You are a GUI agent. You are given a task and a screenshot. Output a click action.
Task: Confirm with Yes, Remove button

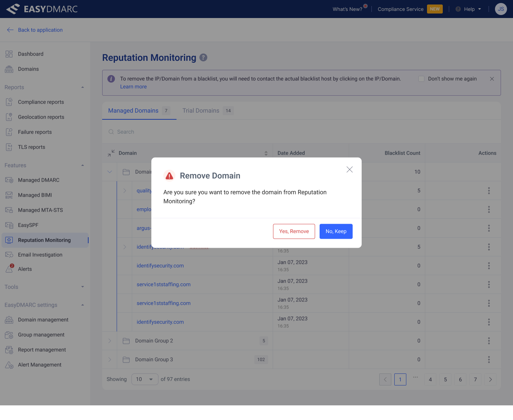click(294, 231)
